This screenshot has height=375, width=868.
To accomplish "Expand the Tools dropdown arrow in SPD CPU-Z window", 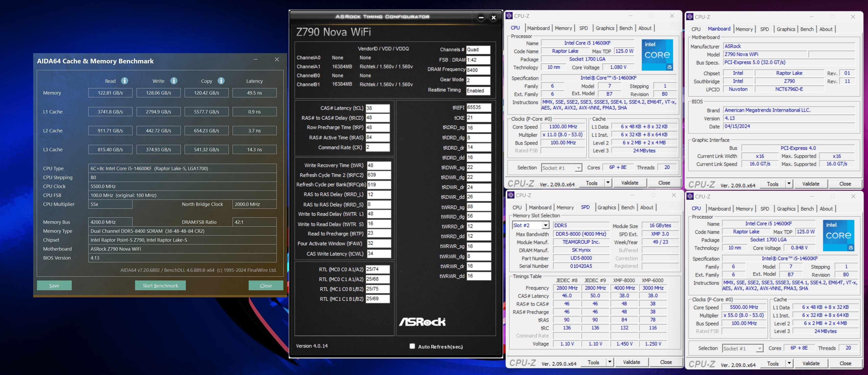I will pyautogui.click(x=610, y=362).
